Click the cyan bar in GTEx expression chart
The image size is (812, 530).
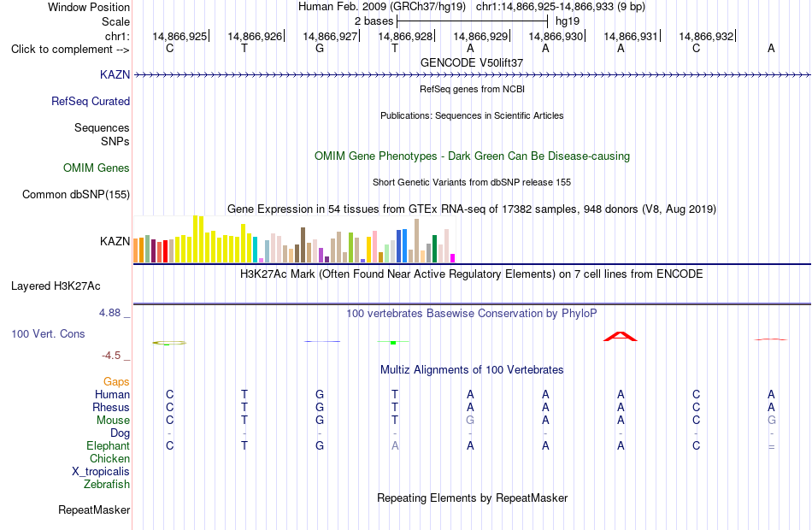pos(255,250)
